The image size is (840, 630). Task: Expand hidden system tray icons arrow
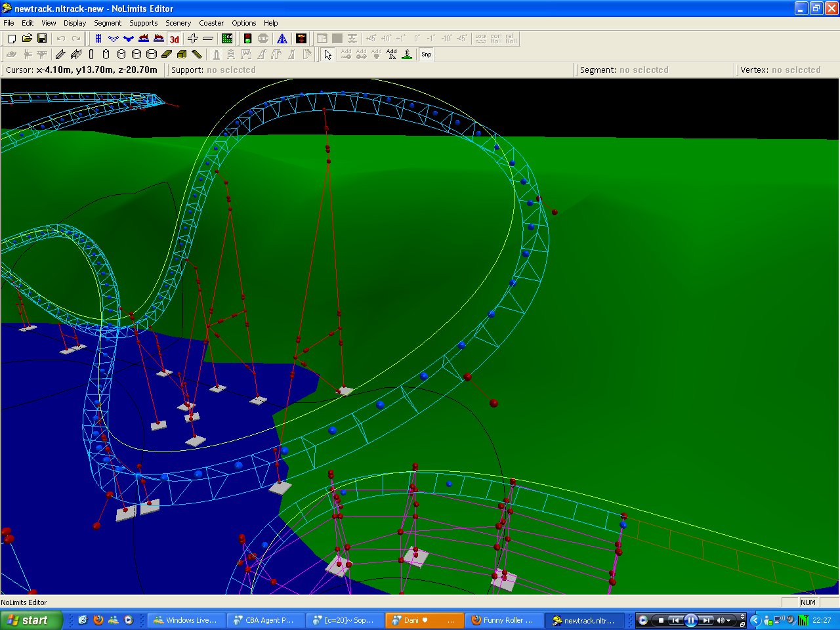click(755, 620)
